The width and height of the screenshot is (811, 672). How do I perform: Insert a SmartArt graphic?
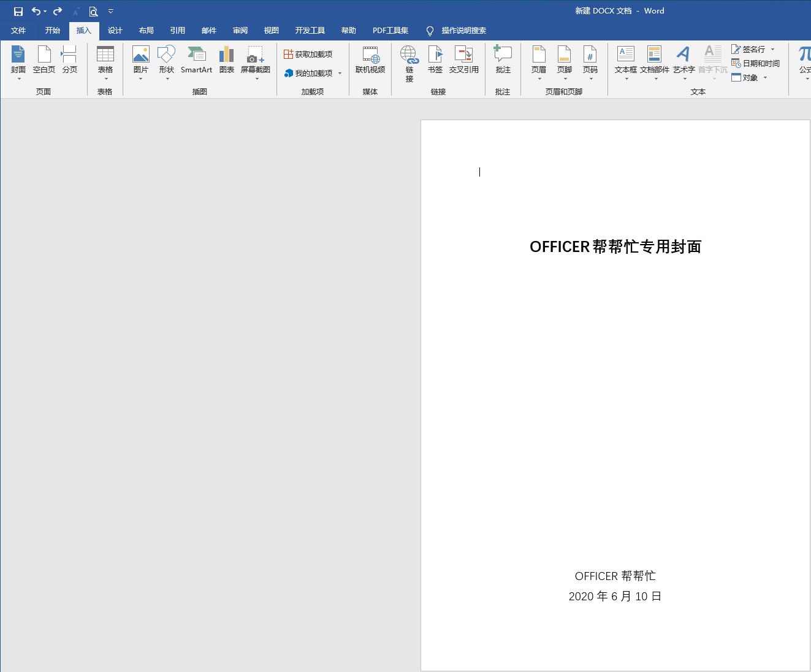pyautogui.click(x=196, y=58)
